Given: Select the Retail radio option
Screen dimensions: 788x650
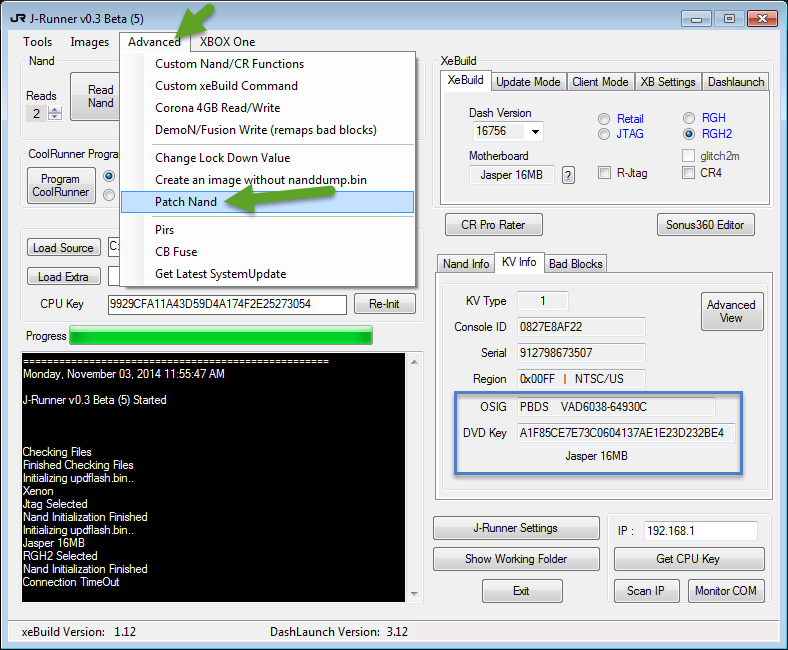Looking at the screenshot, I should click(x=604, y=119).
